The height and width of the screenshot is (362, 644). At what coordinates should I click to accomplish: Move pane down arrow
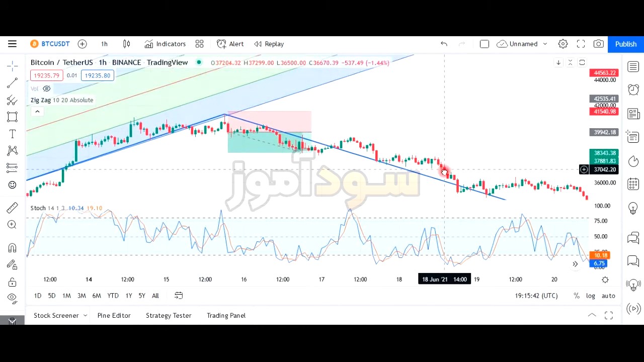tap(558, 62)
